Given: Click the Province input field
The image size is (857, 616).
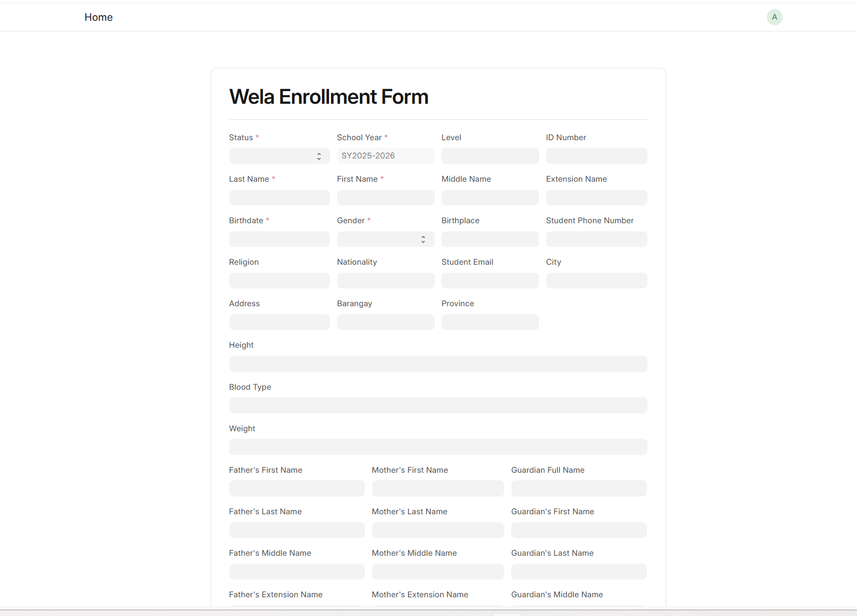Looking at the screenshot, I should 489,322.
